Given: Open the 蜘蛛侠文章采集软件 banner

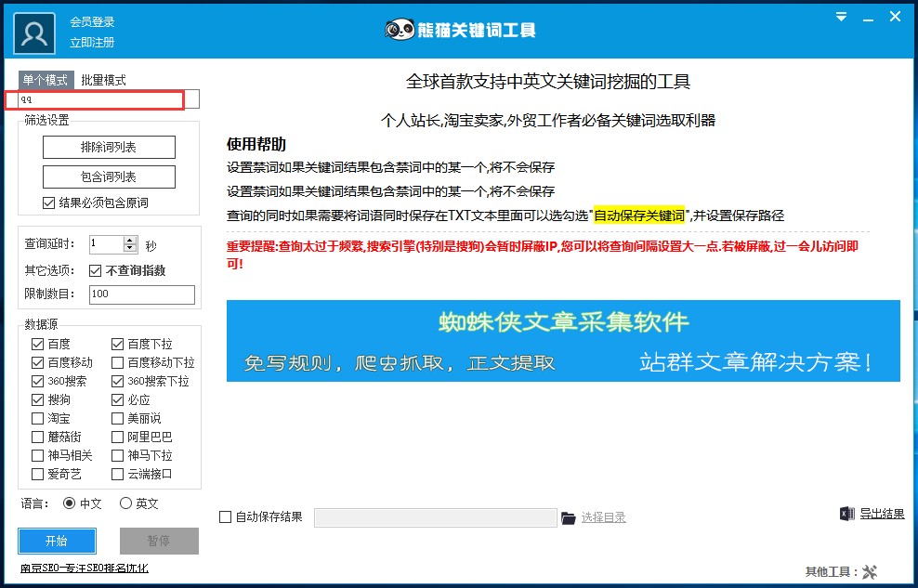Looking at the screenshot, I should 563,341.
